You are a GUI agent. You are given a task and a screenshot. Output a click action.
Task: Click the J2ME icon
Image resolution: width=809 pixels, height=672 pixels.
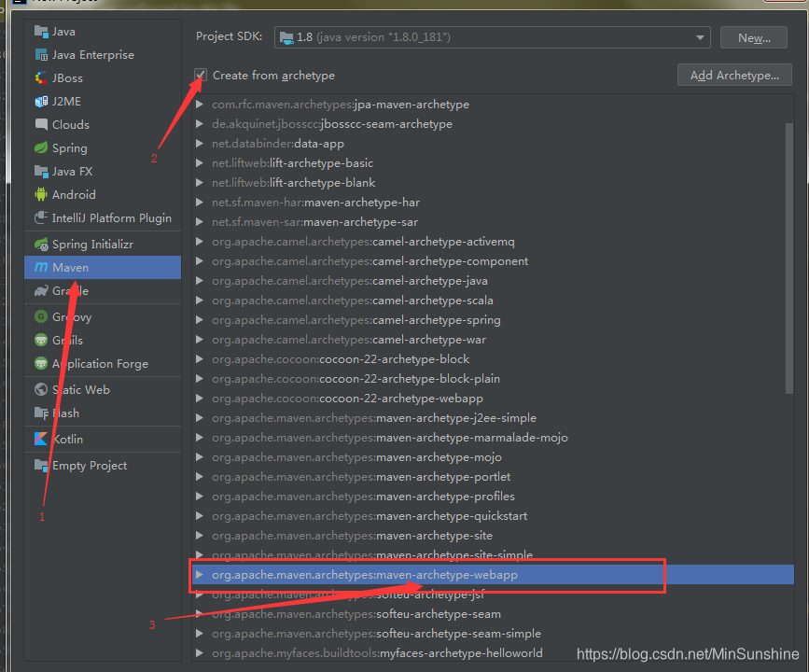point(41,101)
